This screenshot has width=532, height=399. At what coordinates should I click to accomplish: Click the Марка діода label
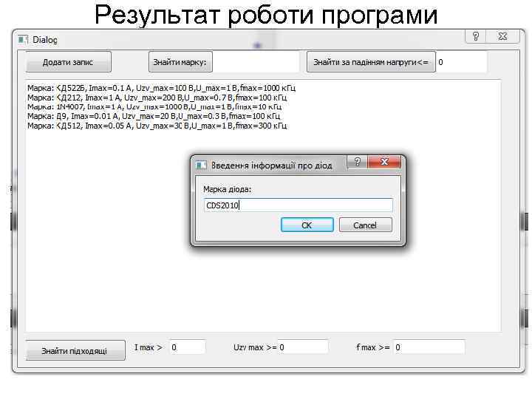point(228,189)
